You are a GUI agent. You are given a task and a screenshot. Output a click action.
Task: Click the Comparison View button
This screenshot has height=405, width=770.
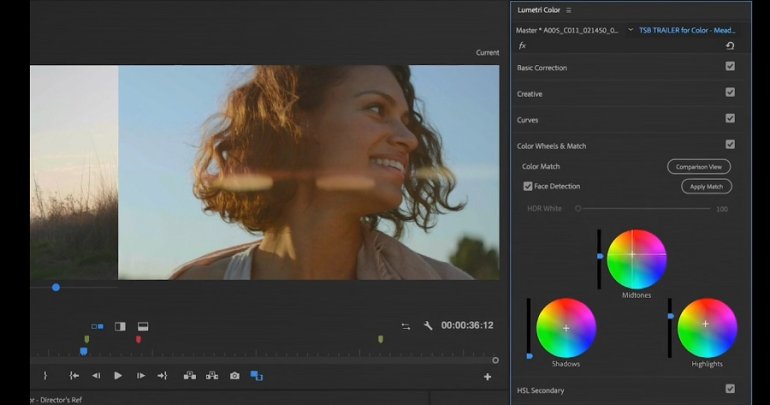[x=699, y=167]
